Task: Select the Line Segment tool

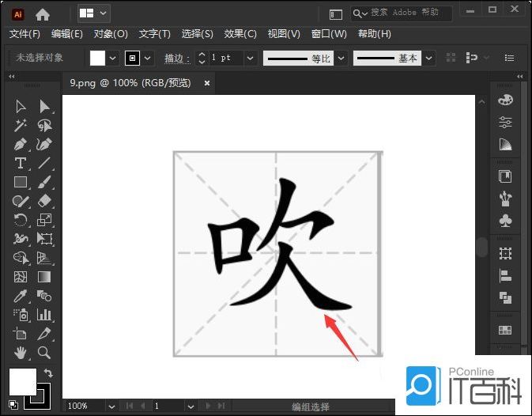Action: [44, 163]
